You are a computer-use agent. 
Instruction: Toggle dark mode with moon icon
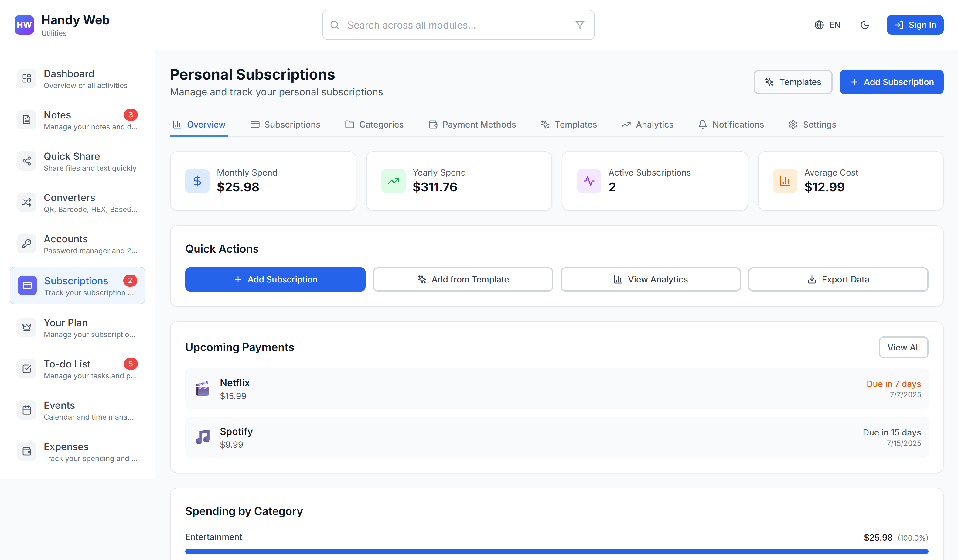click(x=864, y=25)
